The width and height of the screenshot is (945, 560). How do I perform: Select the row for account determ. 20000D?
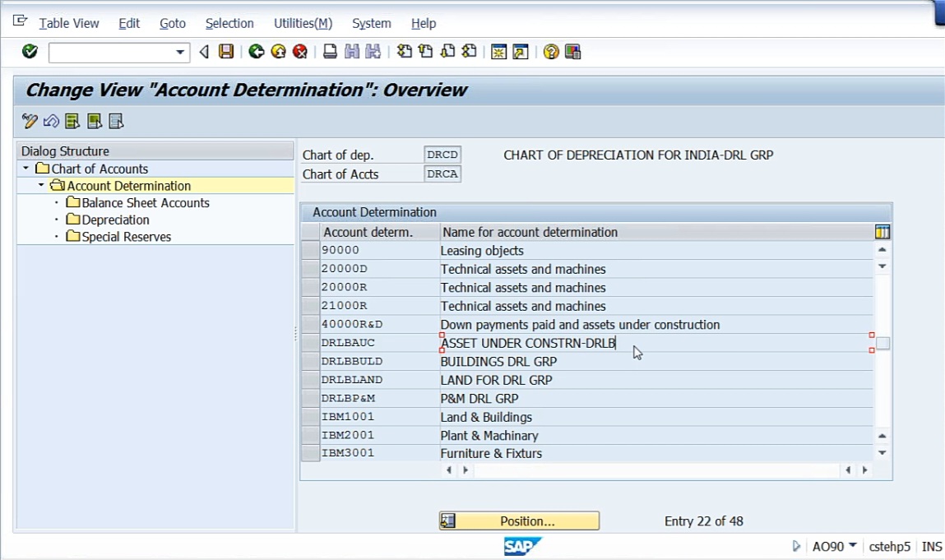310,269
